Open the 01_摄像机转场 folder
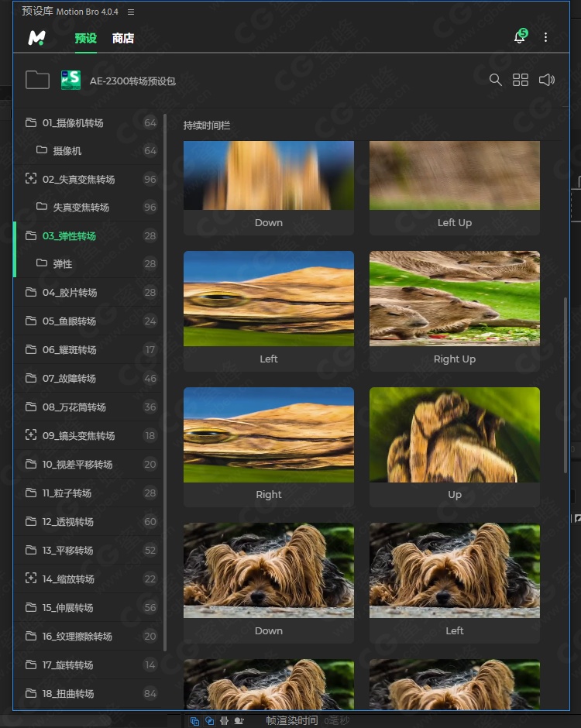 click(88, 122)
